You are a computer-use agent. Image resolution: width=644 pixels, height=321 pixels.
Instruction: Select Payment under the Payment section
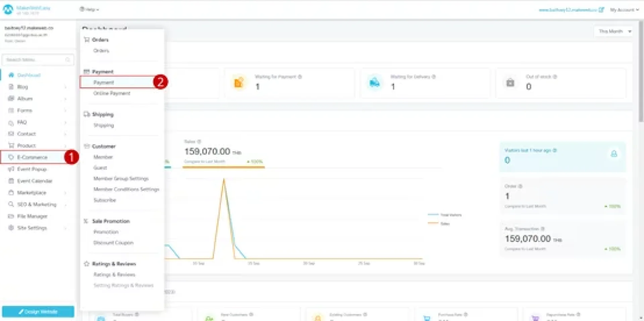[x=104, y=82]
